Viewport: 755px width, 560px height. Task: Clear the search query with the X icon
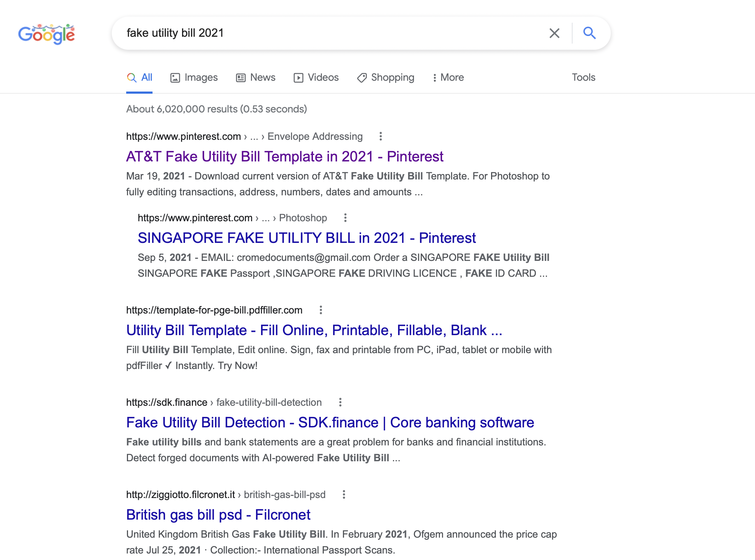(x=554, y=33)
